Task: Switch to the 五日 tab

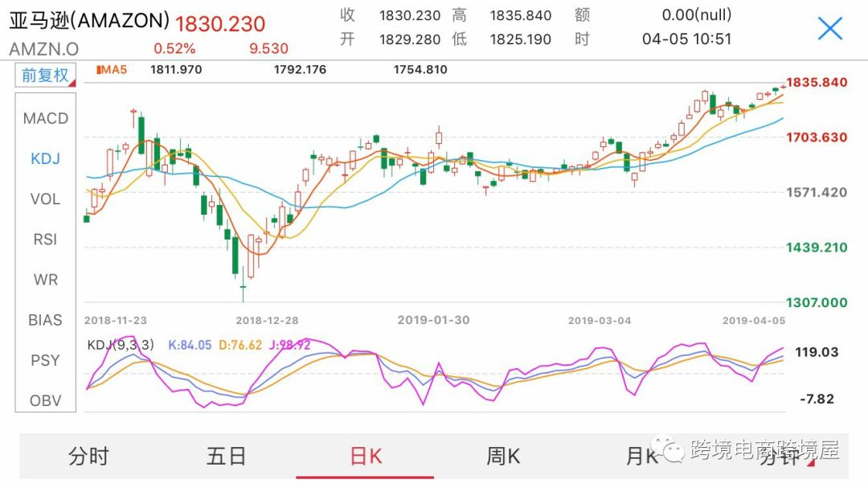Action: coord(227,457)
